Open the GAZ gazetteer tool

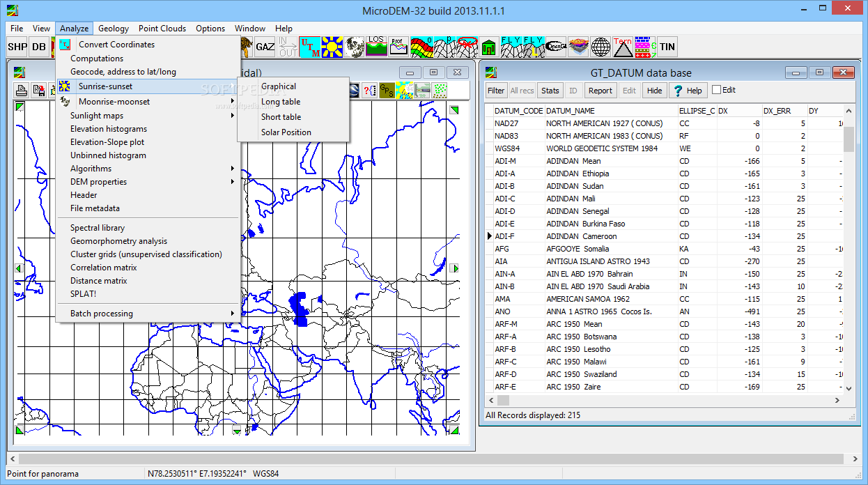[x=265, y=47]
